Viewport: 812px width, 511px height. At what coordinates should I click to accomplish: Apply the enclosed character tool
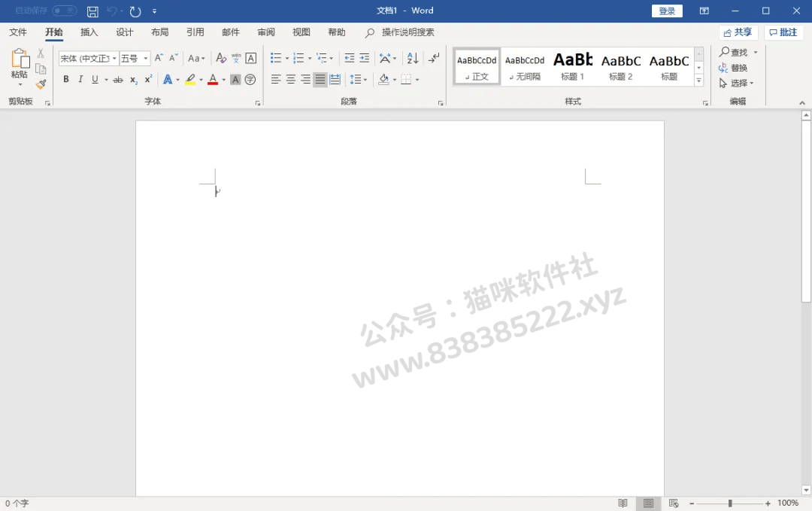click(x=250, y=79)
